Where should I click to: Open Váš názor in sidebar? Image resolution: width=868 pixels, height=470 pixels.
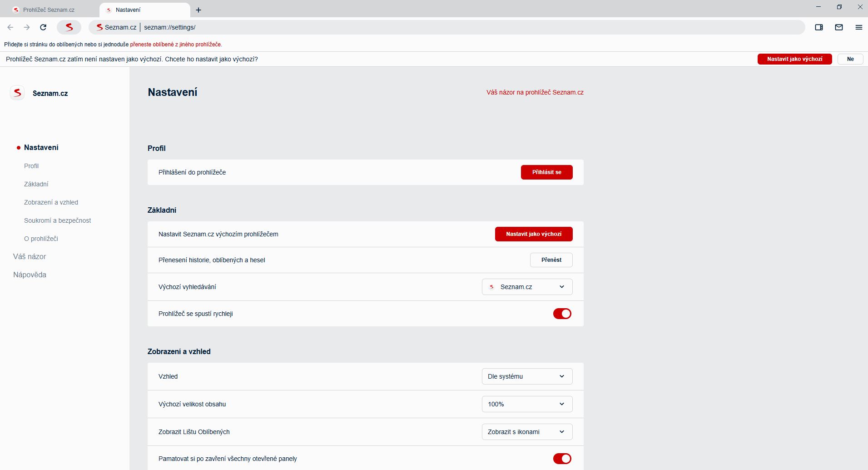pyautogui.click(x=30, y=256)
